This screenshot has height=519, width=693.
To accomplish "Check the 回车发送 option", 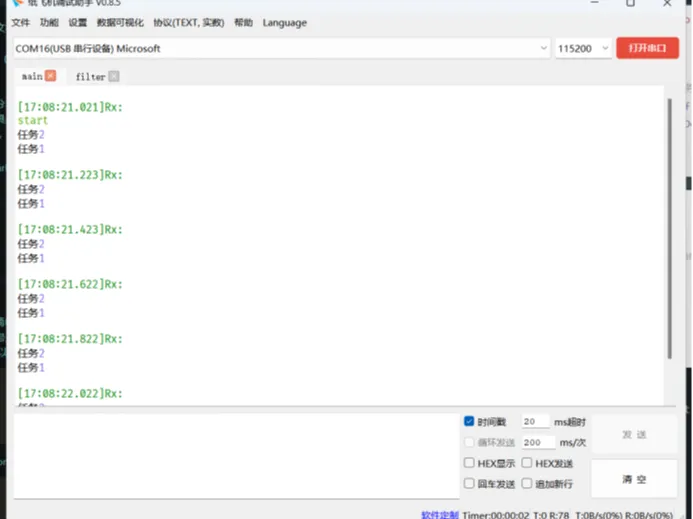I will pyautogui.click(x=469, y=483).
